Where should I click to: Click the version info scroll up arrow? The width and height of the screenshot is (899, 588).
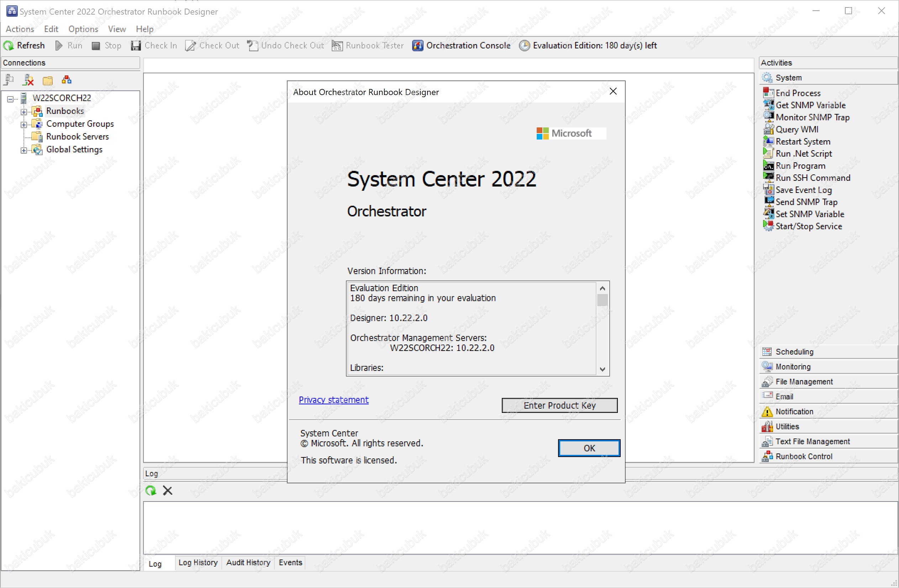[603, 288]
